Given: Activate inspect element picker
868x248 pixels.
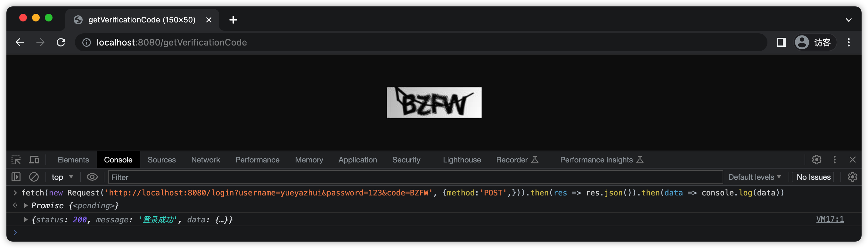Looking at the screenshot, I should point(16,160).
